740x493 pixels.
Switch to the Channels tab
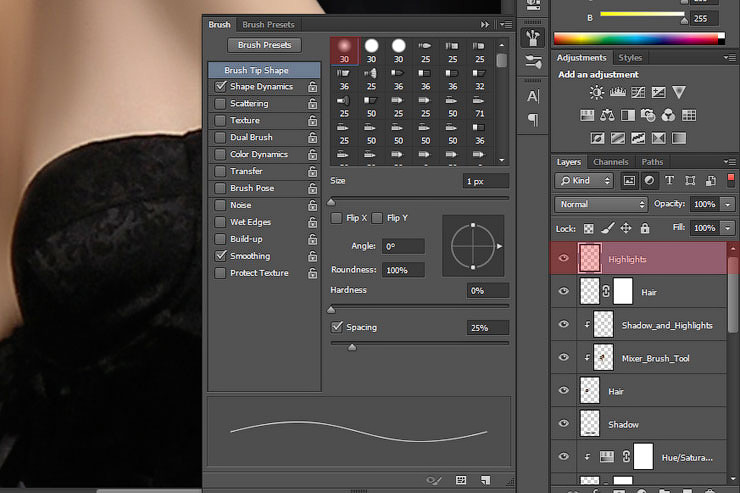click(x=610, y=162)
